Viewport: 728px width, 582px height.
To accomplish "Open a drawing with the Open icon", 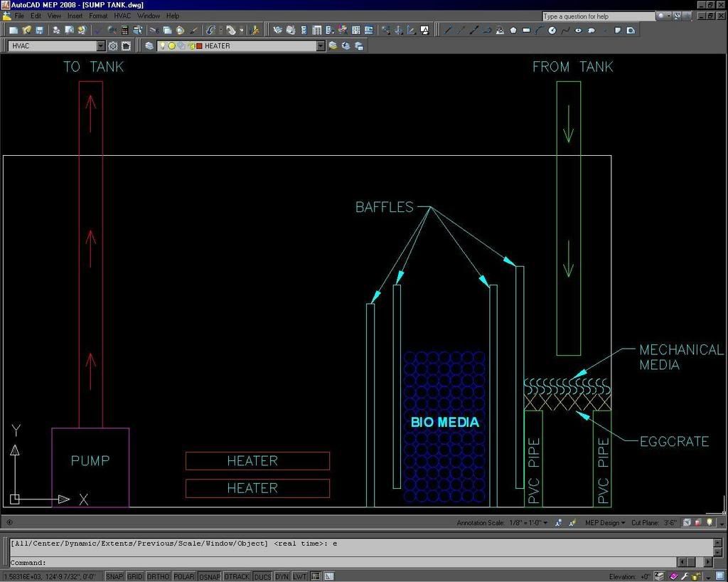I will [26, 30].
